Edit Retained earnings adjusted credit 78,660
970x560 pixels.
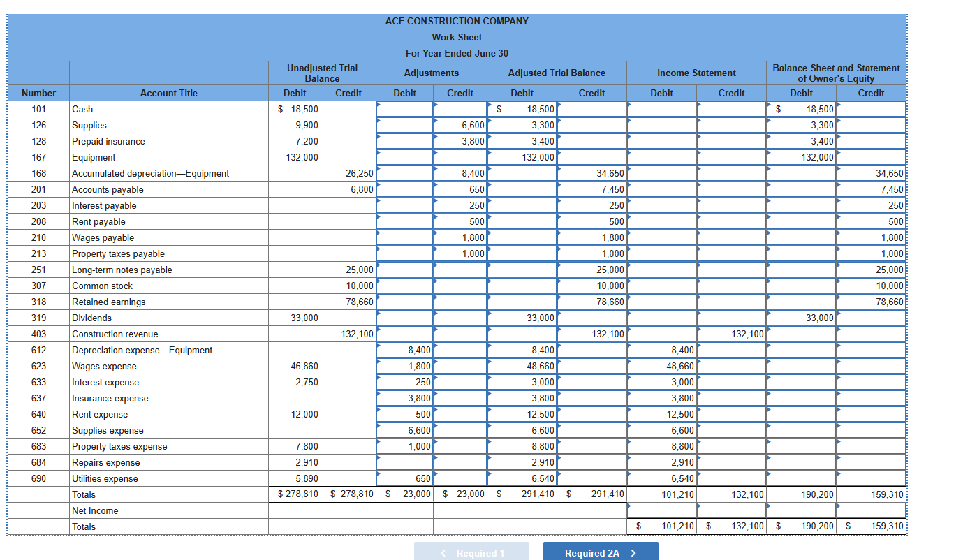pos(591,302)
